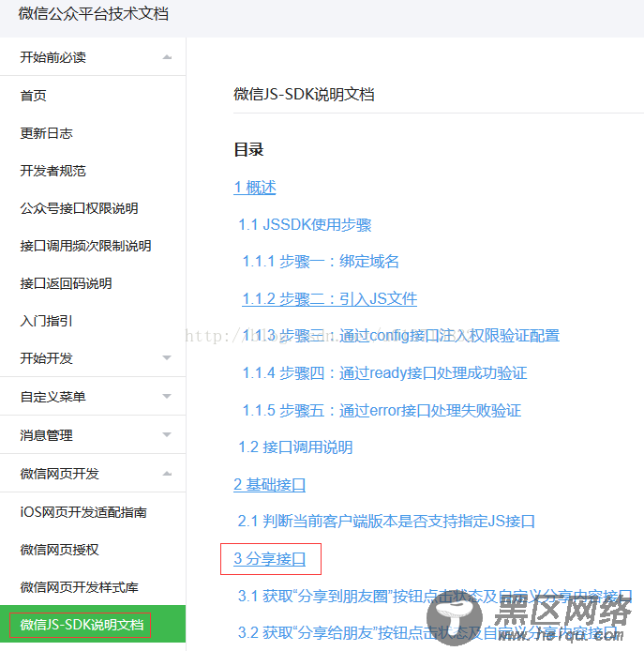
Task: Click the 微信JS-SDK说明文档 page heading
Action: 304,94
